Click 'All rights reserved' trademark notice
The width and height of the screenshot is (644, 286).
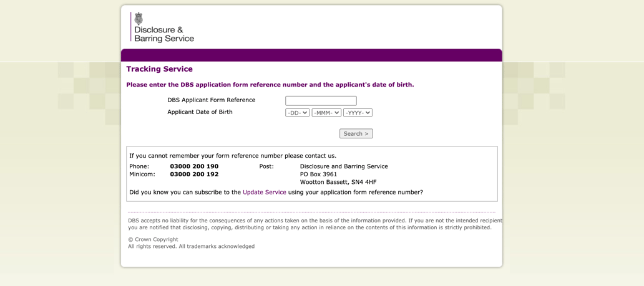click(x=191, y=247)
